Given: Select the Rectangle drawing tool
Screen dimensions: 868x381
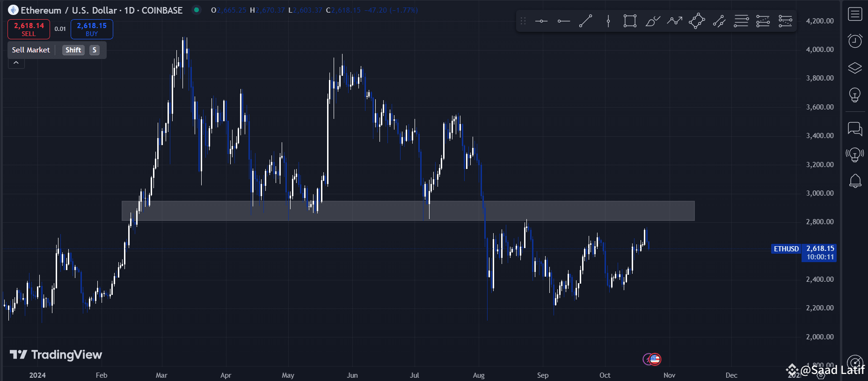Looking at the screenshot, I should click(630, 21).
